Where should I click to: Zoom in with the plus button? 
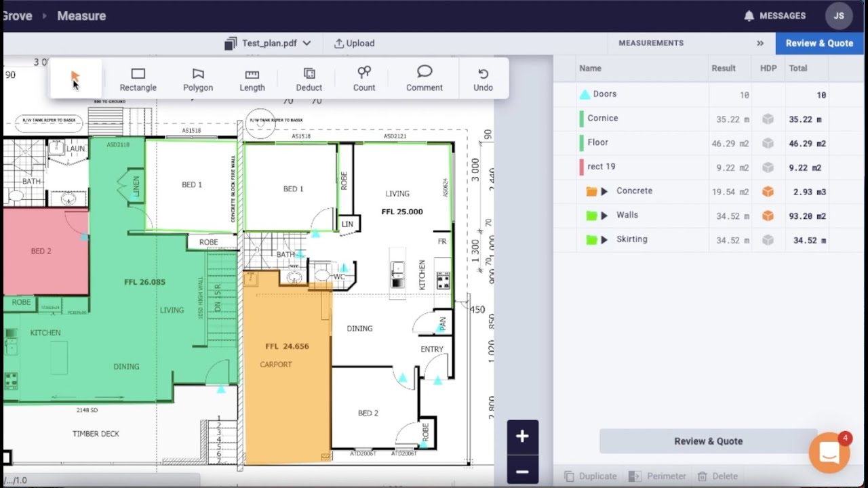point(522,436)
